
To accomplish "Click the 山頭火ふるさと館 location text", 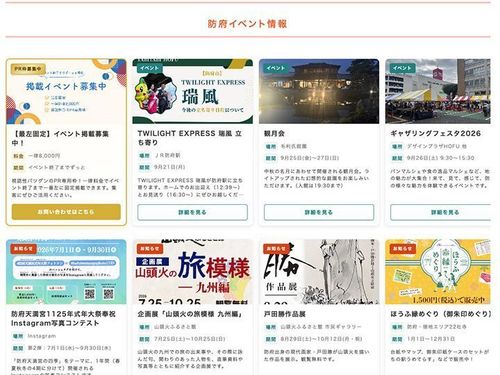I will point(175,327).
